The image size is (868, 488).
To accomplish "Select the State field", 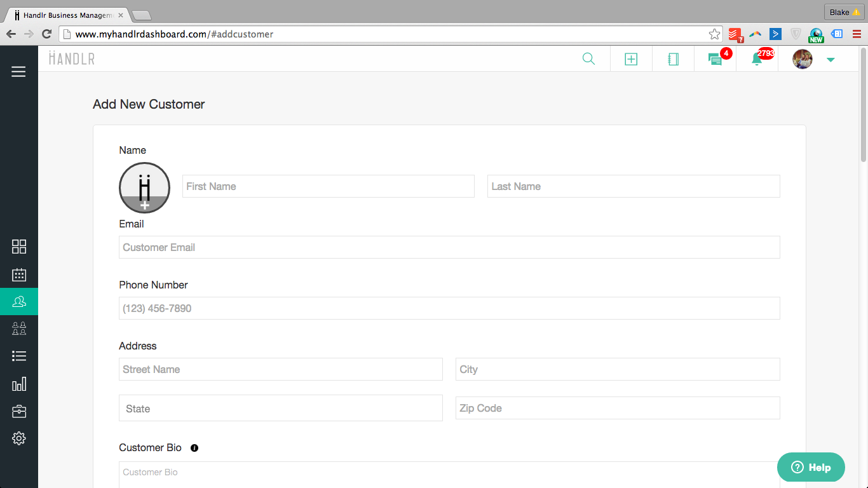I will point(280,408).
